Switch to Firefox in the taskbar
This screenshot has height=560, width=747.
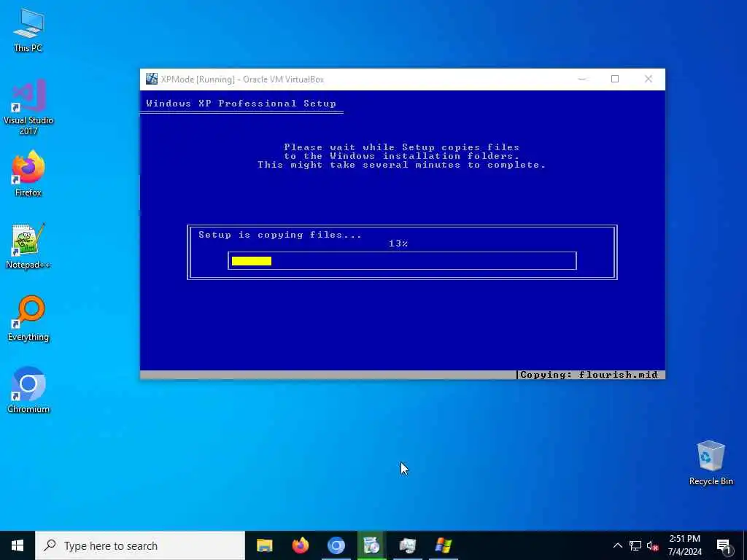[300, 545]
